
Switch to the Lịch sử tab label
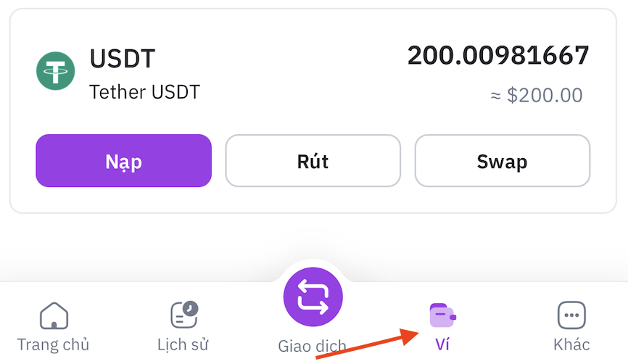pyautogui.click(x=183, y=344)
